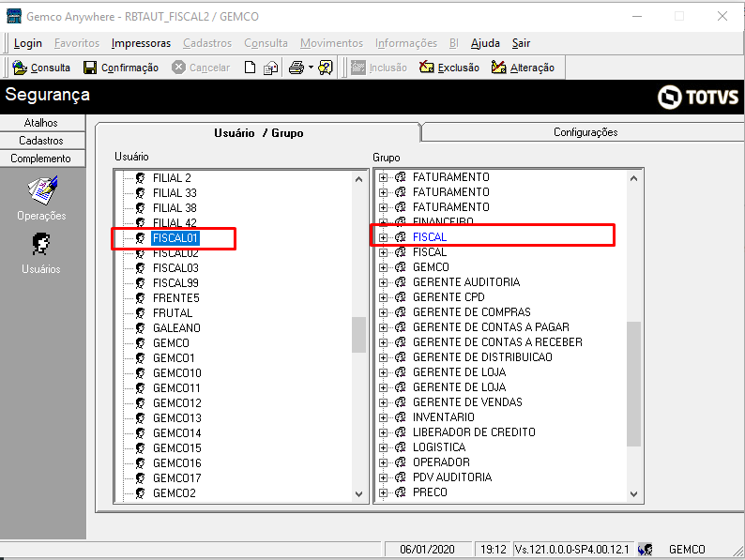
Task: Click the help question mark toolbar icon
Action: tap(326, 68)
